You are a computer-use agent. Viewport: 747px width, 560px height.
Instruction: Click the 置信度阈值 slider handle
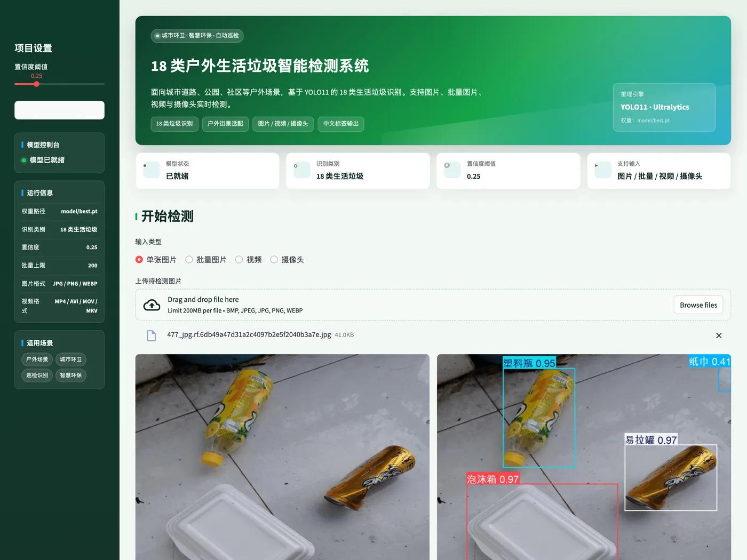tap(36, 84)
